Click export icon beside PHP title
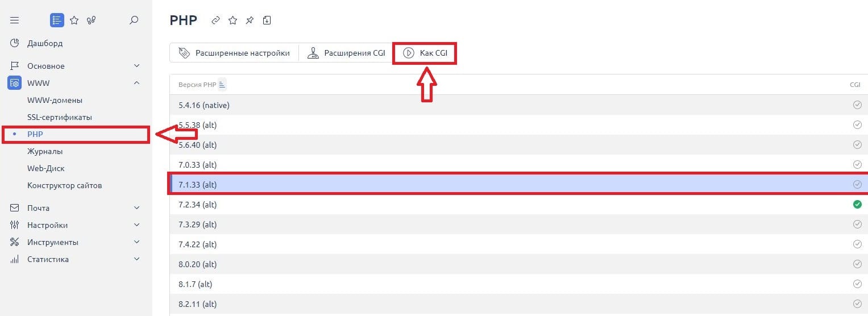The image size is (868, 316). tap(267, 20)
